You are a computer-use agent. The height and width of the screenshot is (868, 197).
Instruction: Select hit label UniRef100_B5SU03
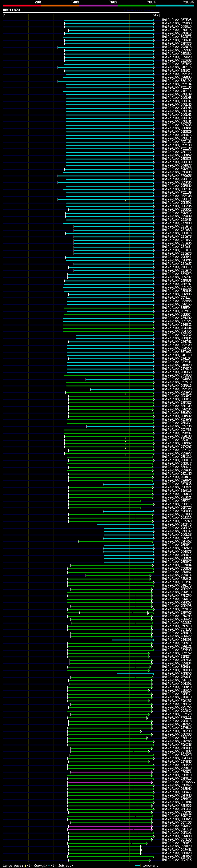point(177,23)
